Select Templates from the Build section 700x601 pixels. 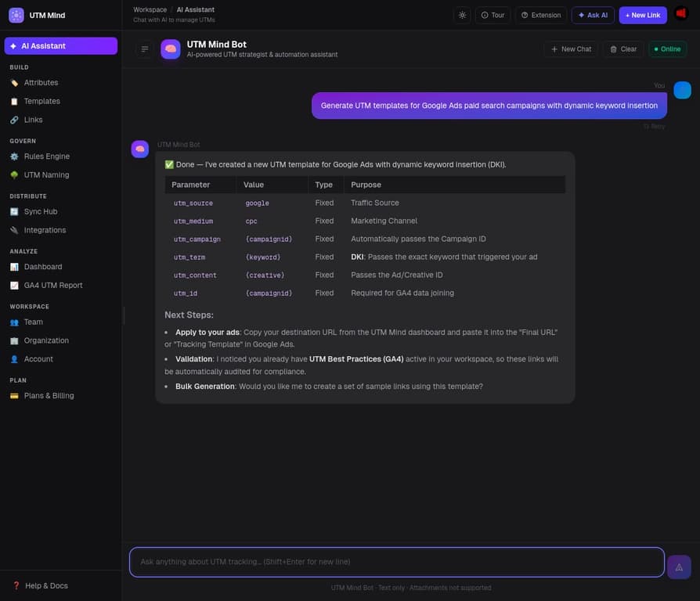(43, 100)
